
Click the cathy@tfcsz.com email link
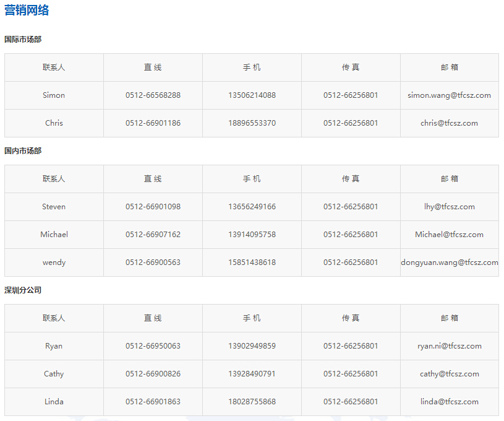(449, 374)
